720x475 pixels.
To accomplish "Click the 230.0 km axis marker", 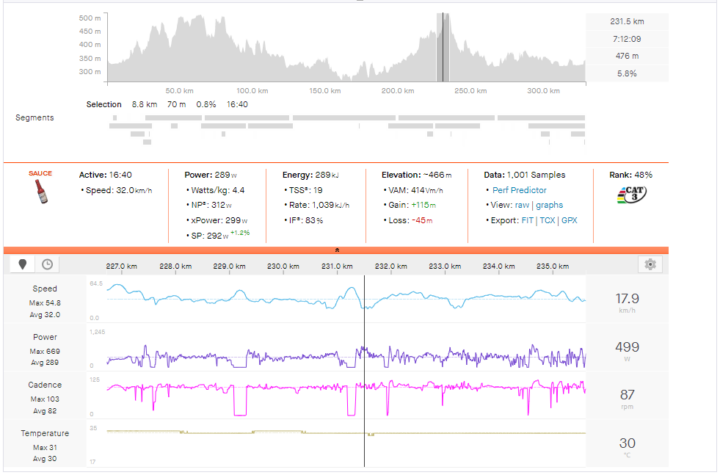I will [x=283, y=266].
